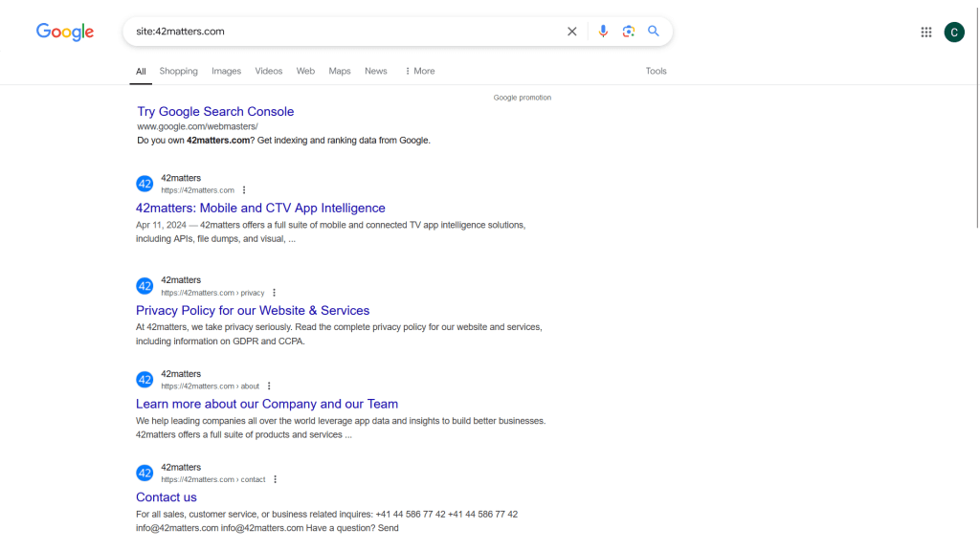Screen dimensions: 980x551
Task: Click inside the search input field
Action: pyautogui.click(x=335, y=31)
